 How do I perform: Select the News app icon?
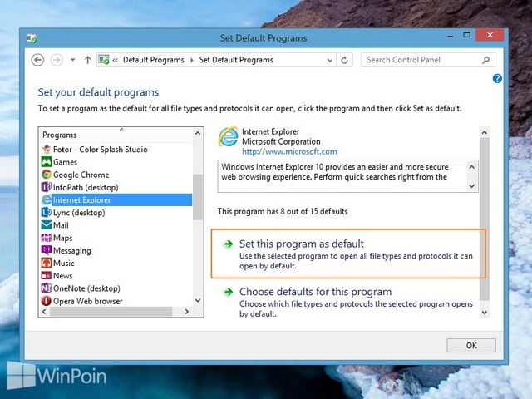point(47,275)
